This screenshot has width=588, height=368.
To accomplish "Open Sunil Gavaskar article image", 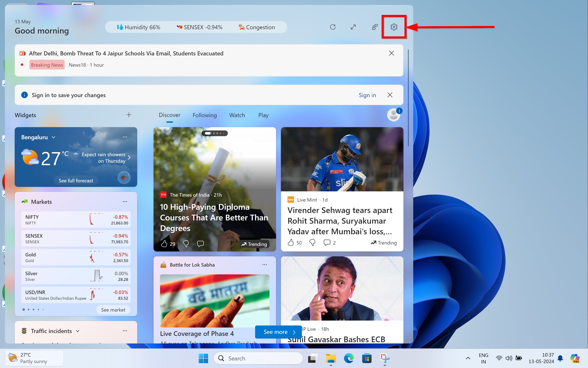I will click(342, 288).
